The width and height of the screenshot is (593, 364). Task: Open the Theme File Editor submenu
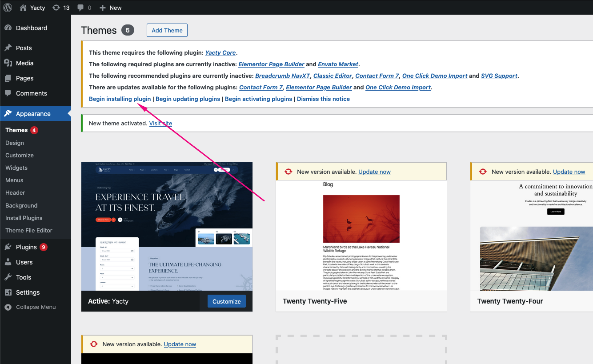29,231
